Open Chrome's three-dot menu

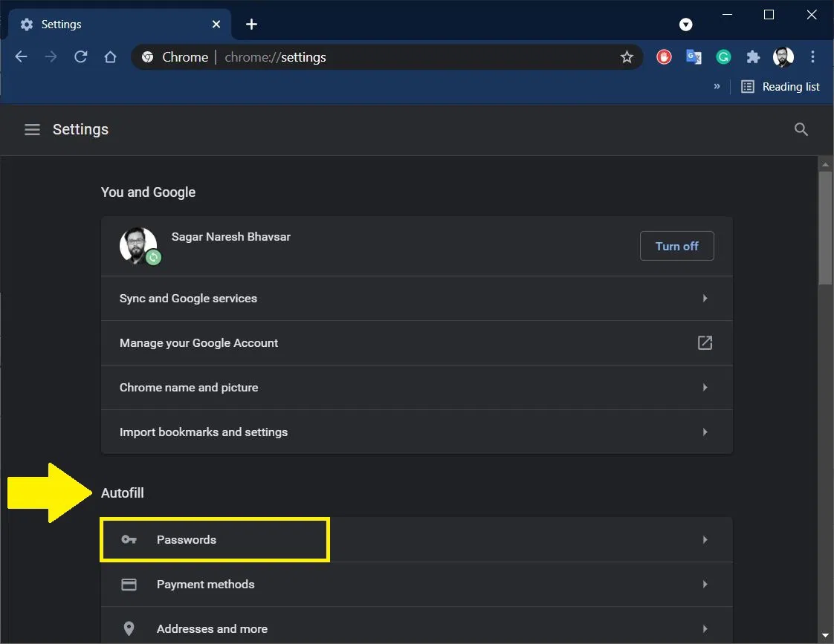coord(812,56)
